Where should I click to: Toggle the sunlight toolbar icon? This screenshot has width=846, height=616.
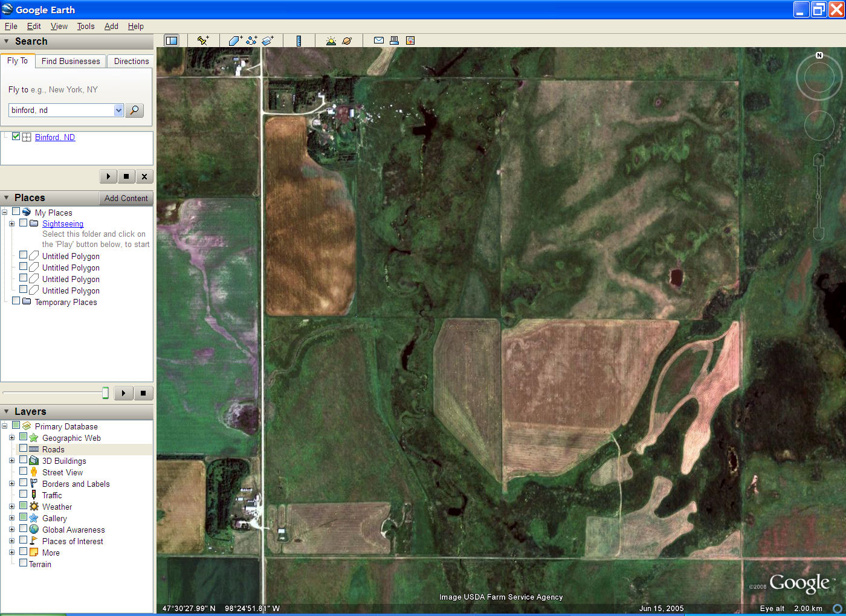pos(331,40)
